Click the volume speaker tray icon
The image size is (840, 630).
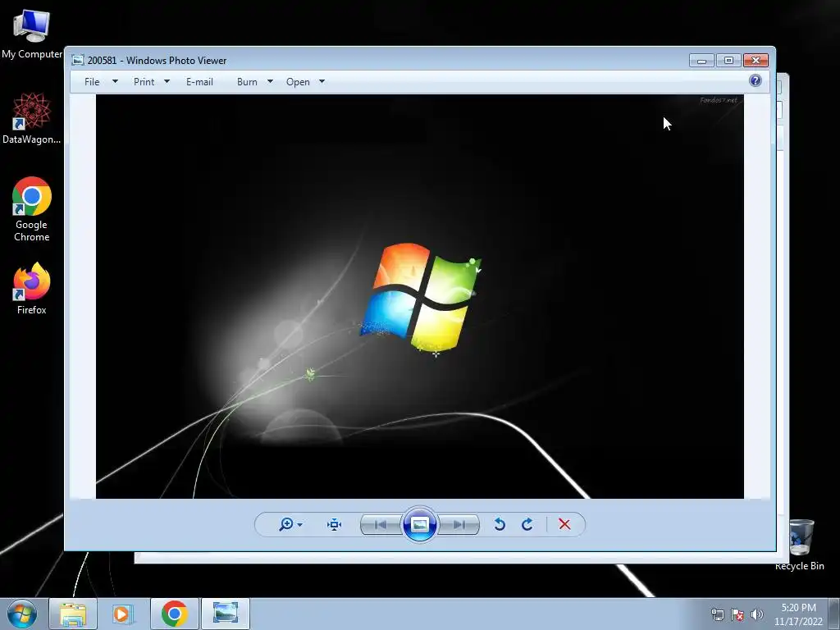(x=756, y=614)
